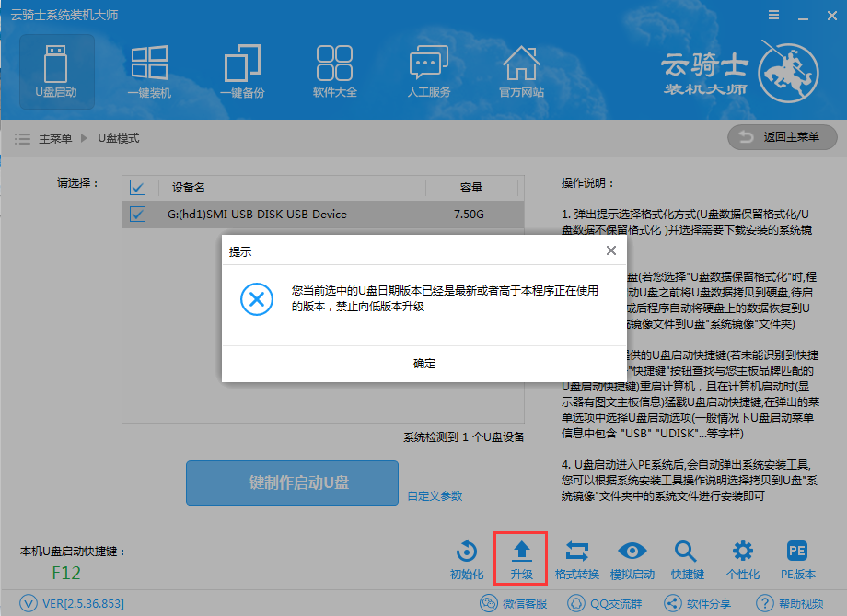This screenshot has width=847, height=616.
Task: Open the 一键装机 installation feature
Action: [149, 71]
